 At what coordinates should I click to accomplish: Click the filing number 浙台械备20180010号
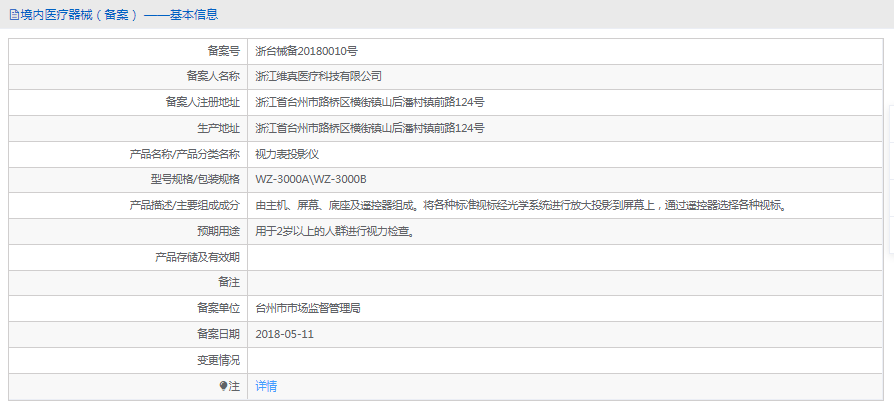pyautogui.click(x=306, y=50)
